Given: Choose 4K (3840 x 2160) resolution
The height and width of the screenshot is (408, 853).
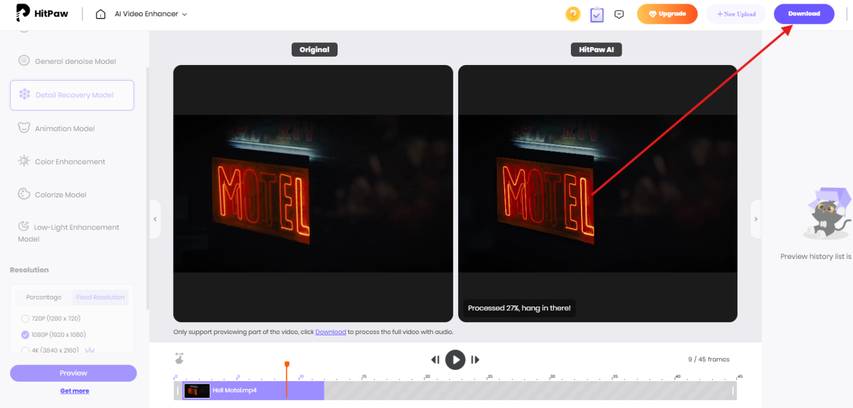Looking at the screenshot, I should pyautogui.click(x=52, y=350).
